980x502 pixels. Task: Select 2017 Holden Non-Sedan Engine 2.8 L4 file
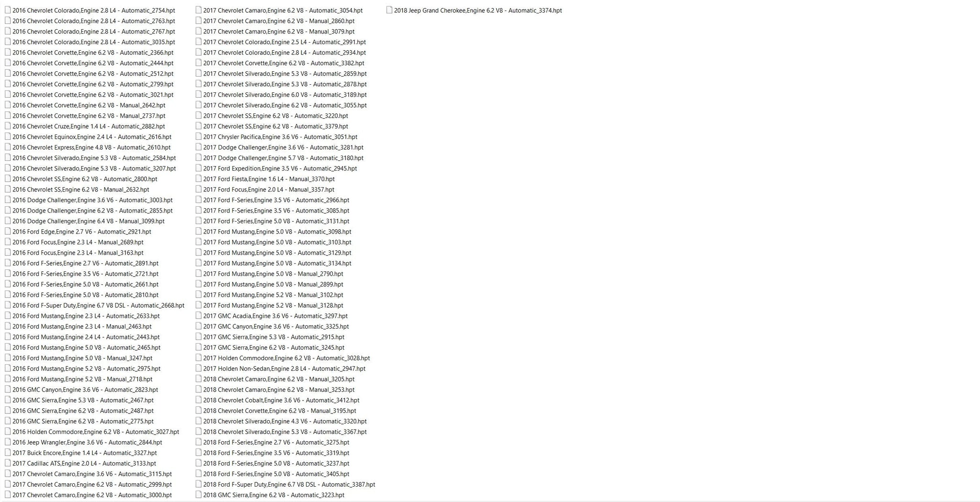coord(280,368)
